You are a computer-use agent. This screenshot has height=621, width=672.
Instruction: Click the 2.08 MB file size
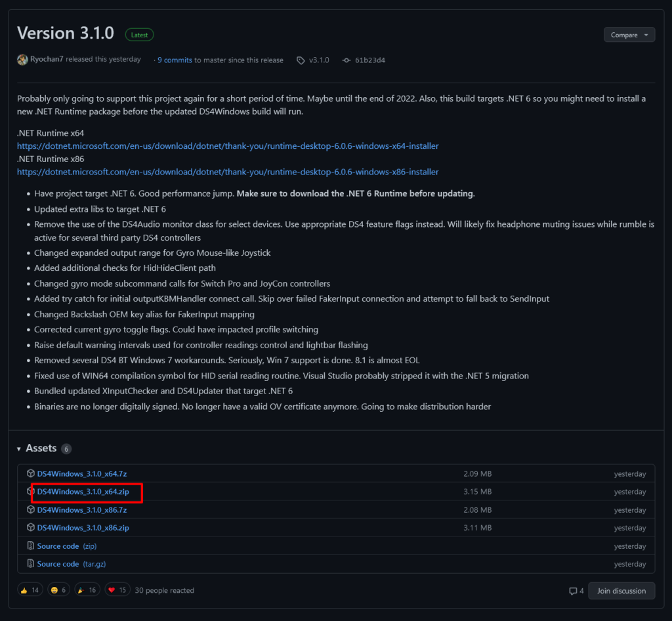pos(478,510)
